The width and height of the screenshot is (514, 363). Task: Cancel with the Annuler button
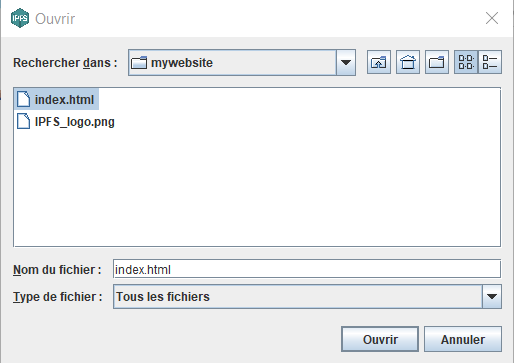(x=463, y=339)
